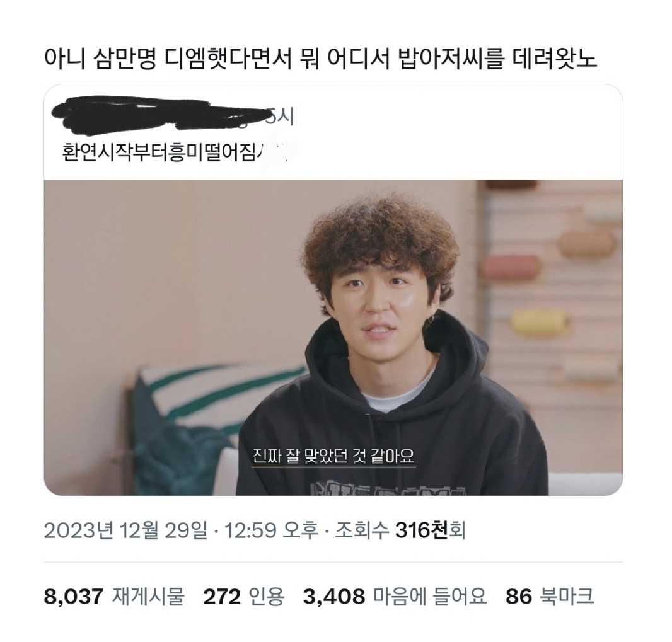The height and width of the screenshot is (642, 672).
Task: Open the quoted tweet's interview photo
Action: click(x=333, y=338)
